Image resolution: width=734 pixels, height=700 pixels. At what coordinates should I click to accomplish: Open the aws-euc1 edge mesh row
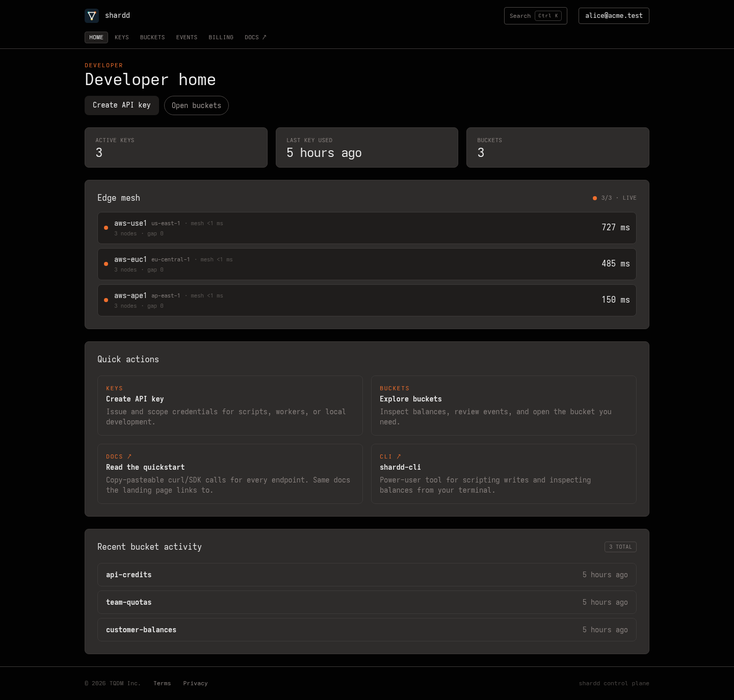[x=367, y=264]
